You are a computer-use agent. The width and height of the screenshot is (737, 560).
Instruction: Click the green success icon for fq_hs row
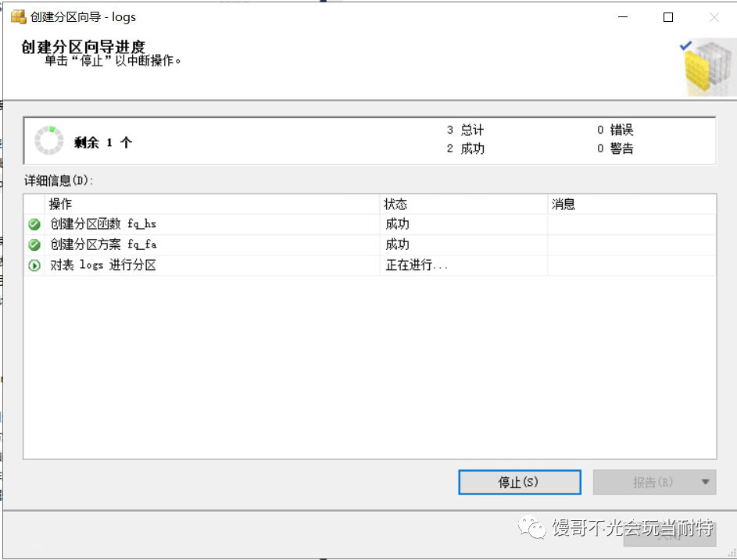(34, 225)
